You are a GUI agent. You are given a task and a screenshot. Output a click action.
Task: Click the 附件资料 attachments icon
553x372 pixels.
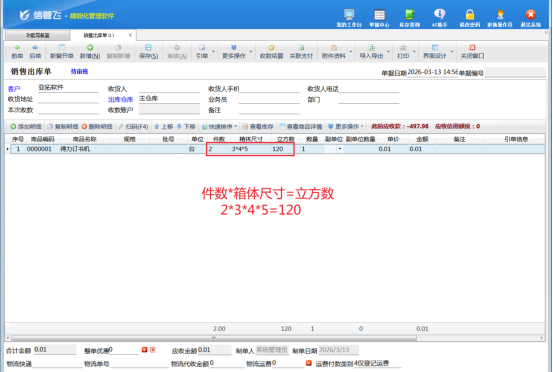333,51
